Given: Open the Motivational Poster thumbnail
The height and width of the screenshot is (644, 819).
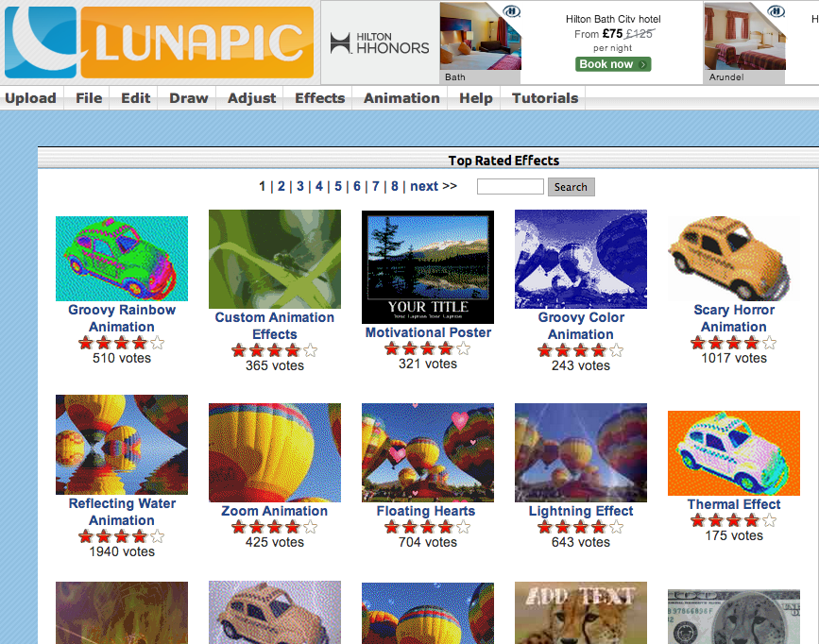Looking at the screenshot, I should pos(428,267).
